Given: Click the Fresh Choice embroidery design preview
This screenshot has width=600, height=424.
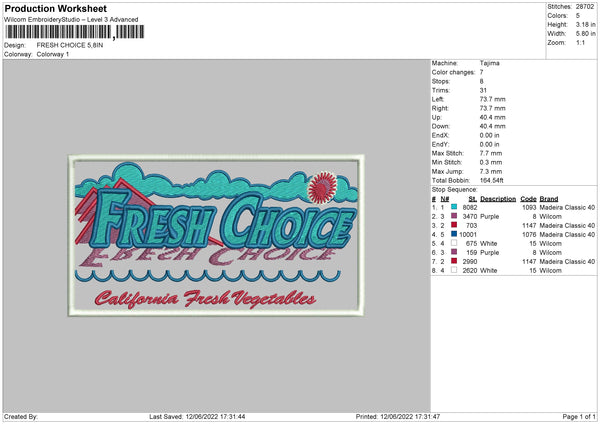Looking at the screenshot, I should [x=216, y=235].
